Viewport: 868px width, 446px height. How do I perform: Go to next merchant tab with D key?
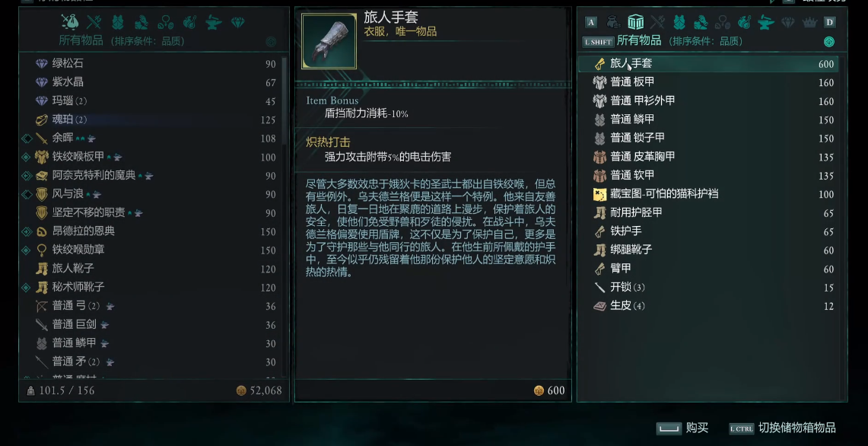tap(829, 22)
